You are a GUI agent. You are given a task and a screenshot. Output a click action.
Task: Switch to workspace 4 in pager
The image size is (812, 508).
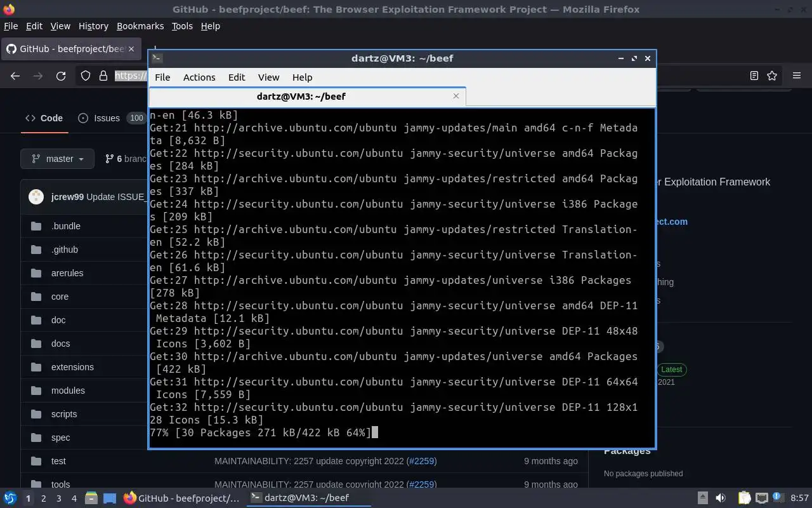[74, 498]
